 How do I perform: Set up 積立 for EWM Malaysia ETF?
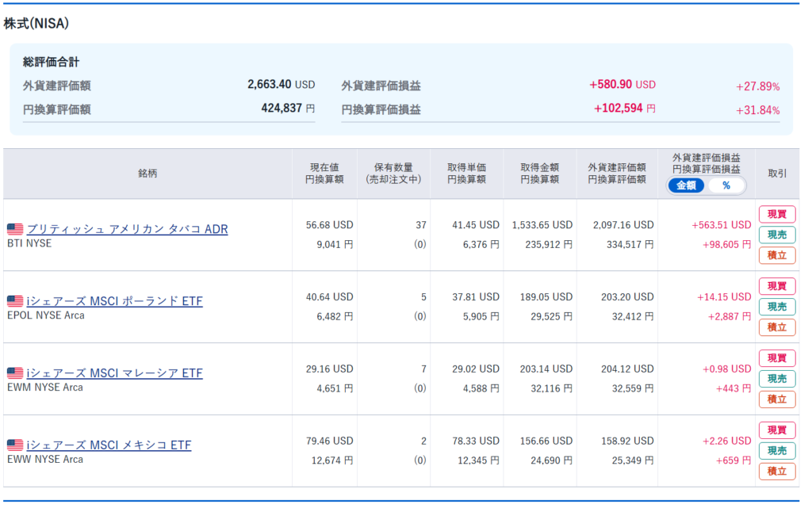pos(777,399)
